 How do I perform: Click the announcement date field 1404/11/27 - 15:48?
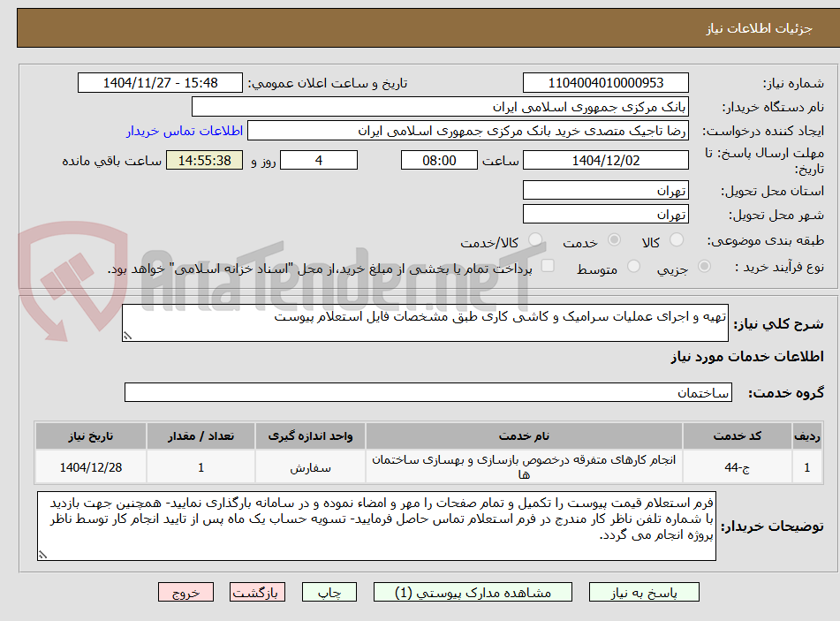(160, 83)
